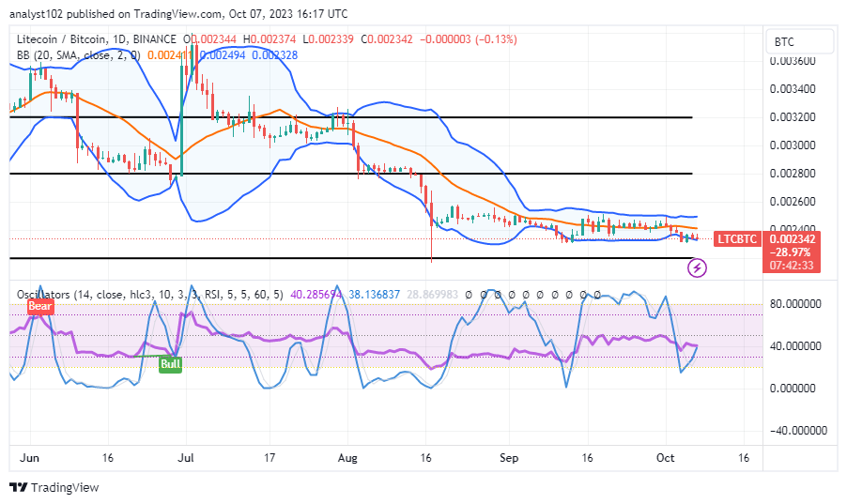847x504 pixels.
Task: Click the LTCBTC price tag label
Action: pyautogui.click(x=737, y=238)
